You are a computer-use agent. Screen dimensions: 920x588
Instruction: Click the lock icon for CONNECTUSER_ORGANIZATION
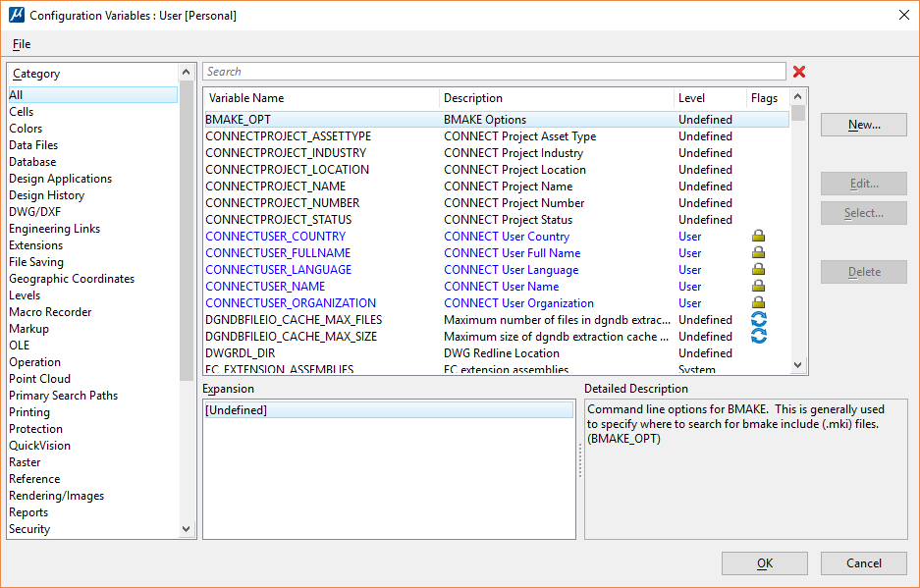pyautogui.click(x=758, y=303)
